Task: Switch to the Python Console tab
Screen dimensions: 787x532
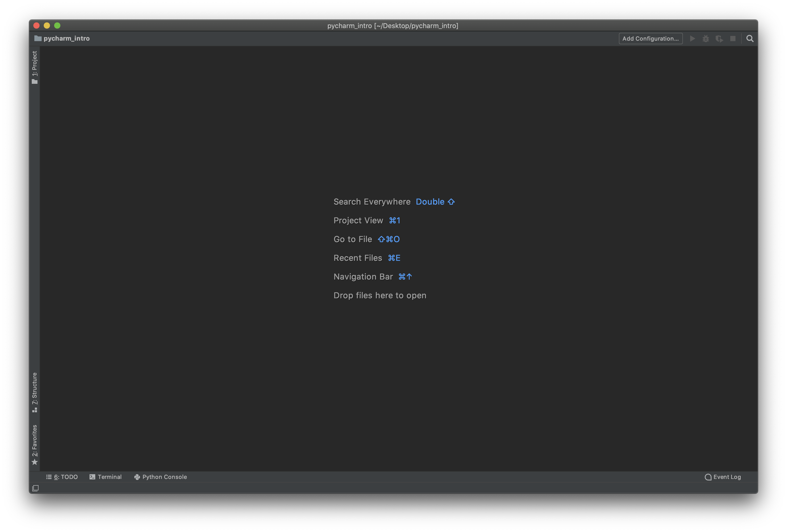Action: [x=164, y=477]
